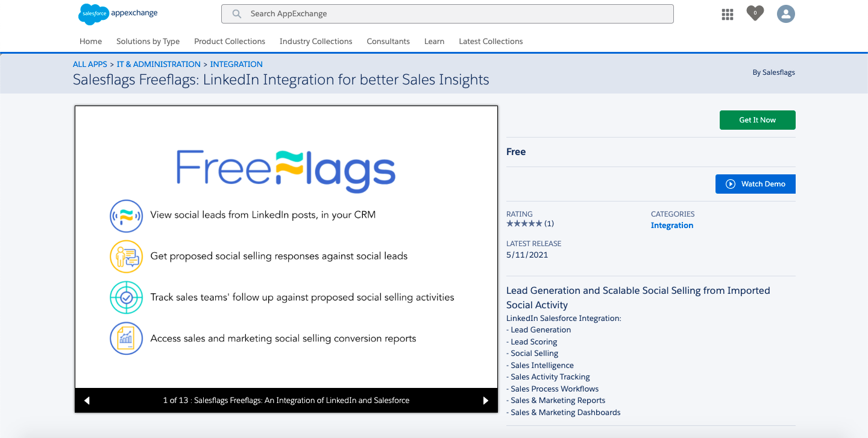Viewport: 868px width, 438px height.
Task: Click the slide image thumbnail area
Action: 286,247
